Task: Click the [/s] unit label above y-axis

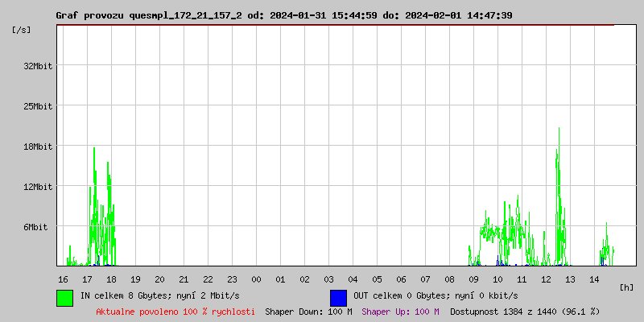Action: pyautogui.click(x=23, y=30)
